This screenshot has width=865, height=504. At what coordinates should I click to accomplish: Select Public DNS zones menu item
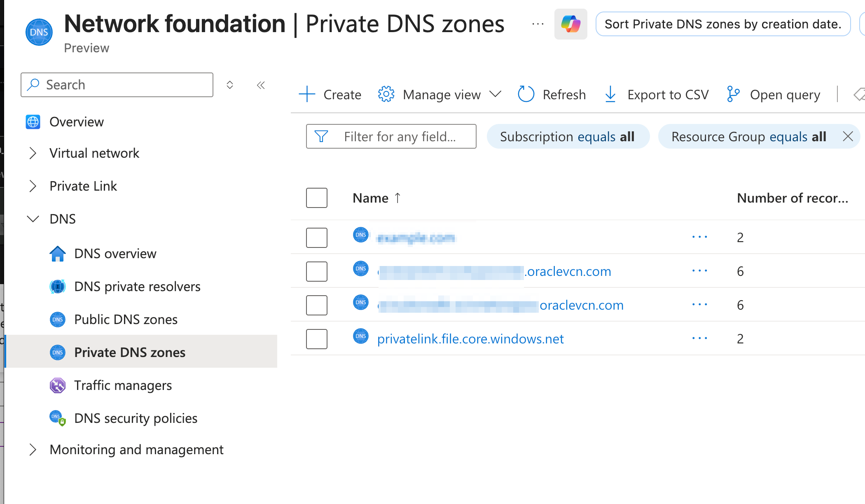(x=126, y=320)
